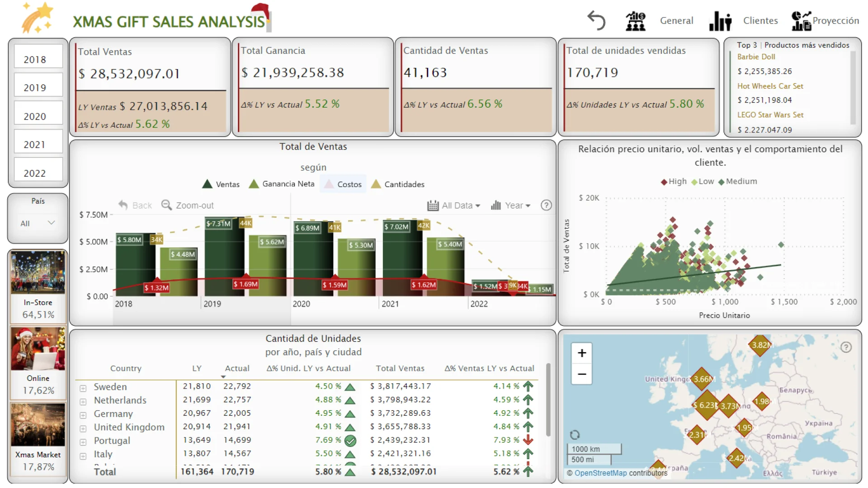Click the 3.82M map marker
Viewport: 868px width, 488px height.
pos(760,345)
